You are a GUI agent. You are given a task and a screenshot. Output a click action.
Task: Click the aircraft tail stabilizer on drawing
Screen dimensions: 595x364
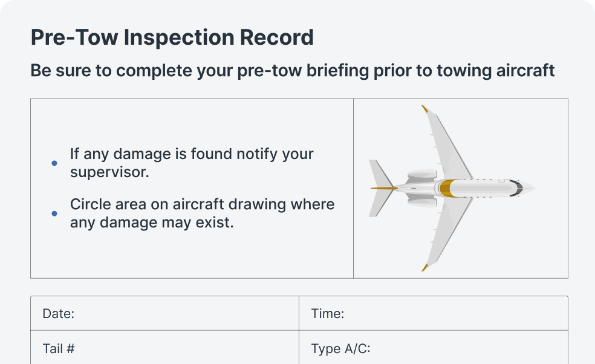pyautogui.click(x=380, y=188)
